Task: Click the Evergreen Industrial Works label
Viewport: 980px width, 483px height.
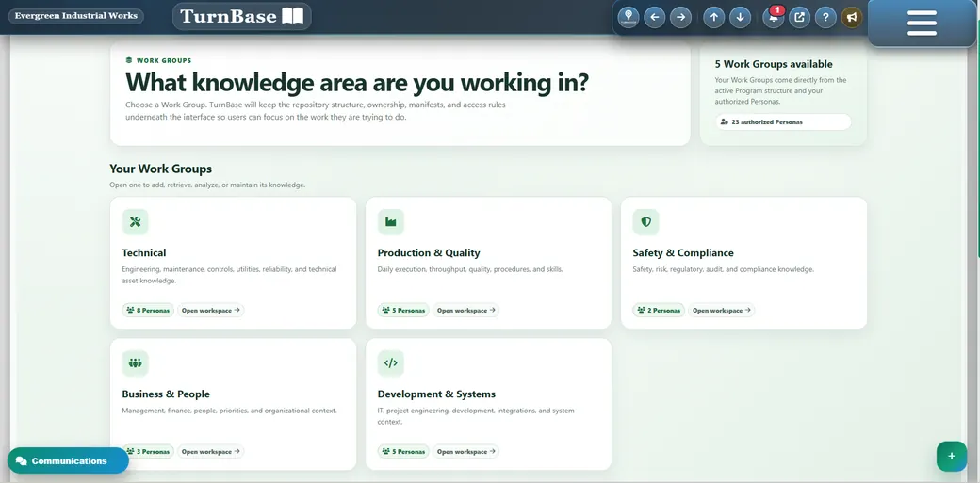Action: [75, 16]
